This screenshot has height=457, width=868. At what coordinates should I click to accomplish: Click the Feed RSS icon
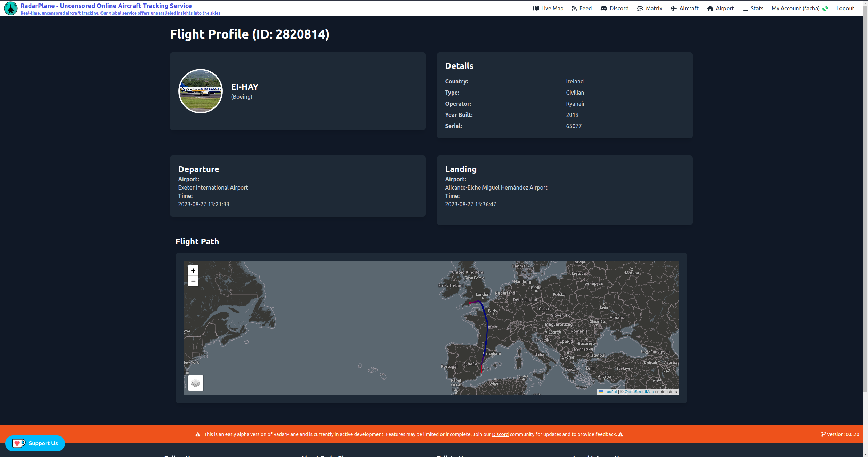click(574, 8)
